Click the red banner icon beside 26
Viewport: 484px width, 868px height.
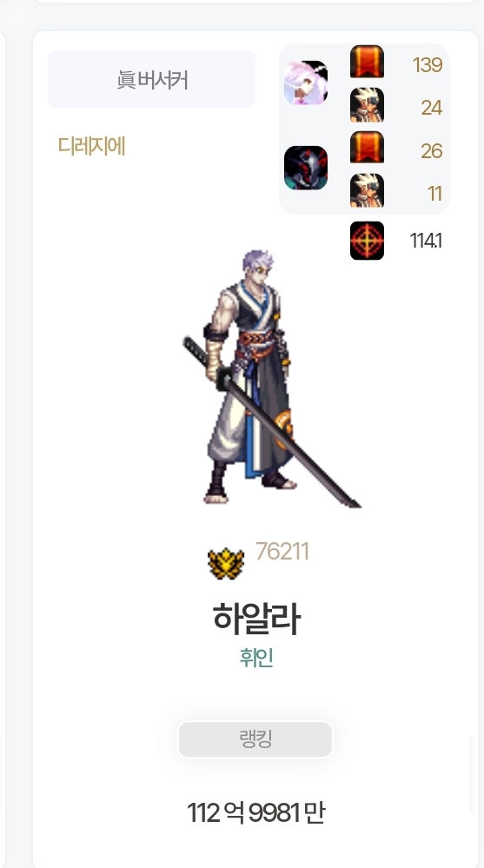[367, 147]
